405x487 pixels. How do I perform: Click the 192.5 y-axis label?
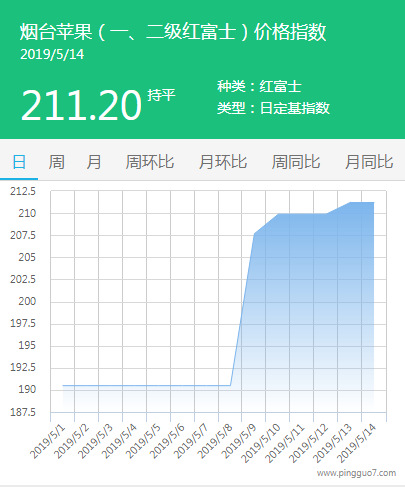(x=23, y=367)
